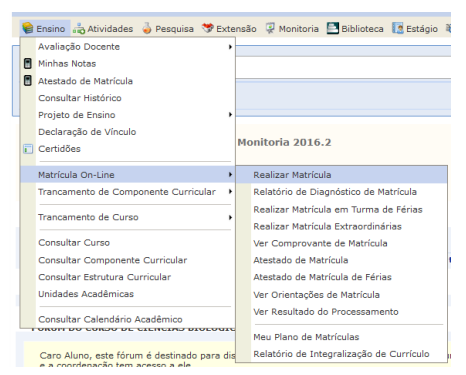The height and width of the screenshot is (375, 466).
Task: Click the Extensão menu icon
Action: click(208, 28)
